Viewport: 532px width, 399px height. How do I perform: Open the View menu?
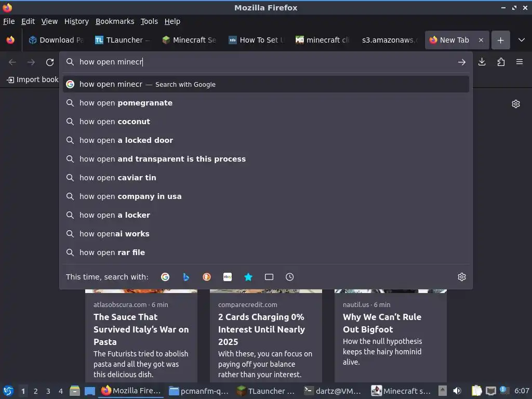pos(49,21)
